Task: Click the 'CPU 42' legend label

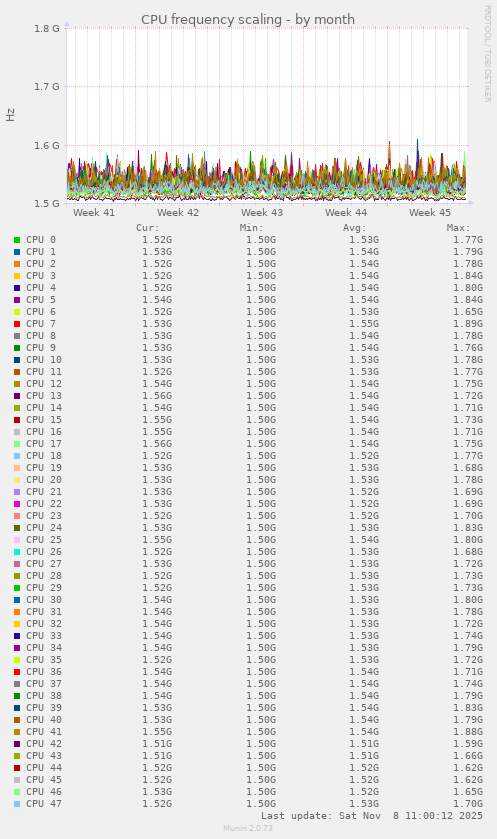Action: 44,744
